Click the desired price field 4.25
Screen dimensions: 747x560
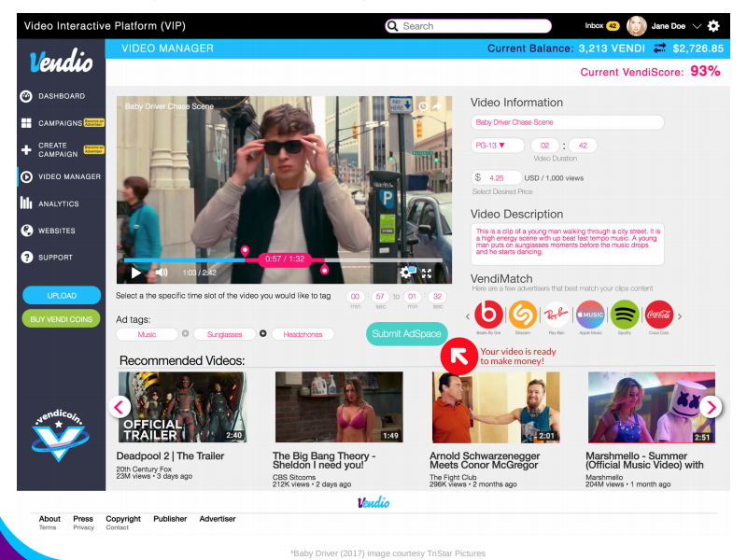[497, 177]
